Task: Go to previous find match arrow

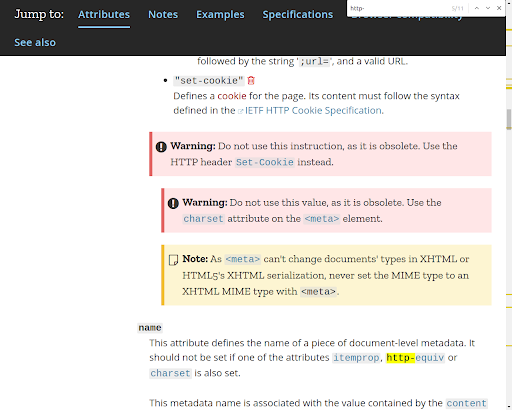Action: point(477,8)
